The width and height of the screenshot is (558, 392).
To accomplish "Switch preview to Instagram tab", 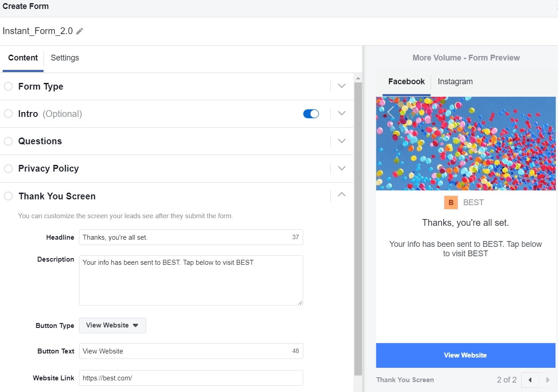I will 455,82.
